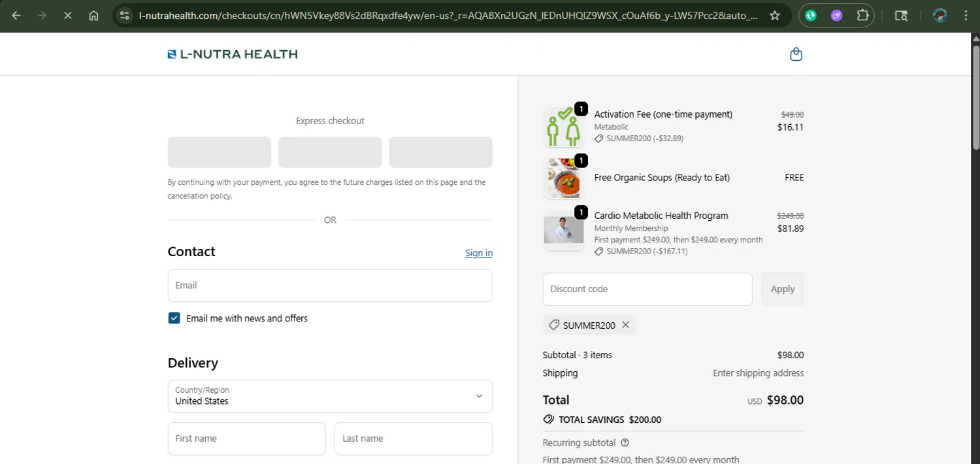Click the L-Nutra Health logo
980x464 pixels.
point(233,54)
